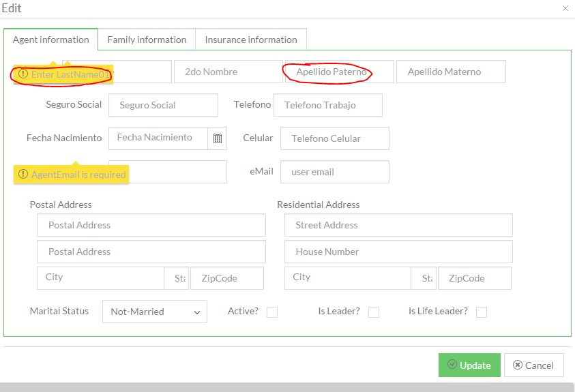Open the Insurance information tab
Viewport: 575px width, 392px height.
pos(251,40)
